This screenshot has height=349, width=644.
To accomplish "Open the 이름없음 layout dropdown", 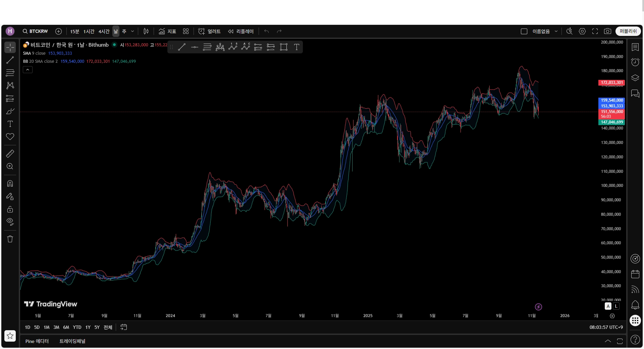I will [556, 31].
